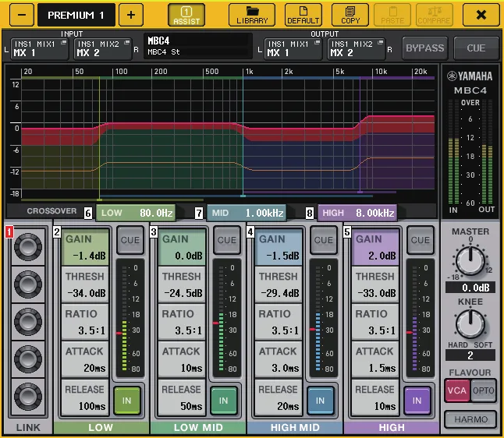Click the Default document icon button
The height and width of the screenshot is (438, 504).
coord(303,15)
